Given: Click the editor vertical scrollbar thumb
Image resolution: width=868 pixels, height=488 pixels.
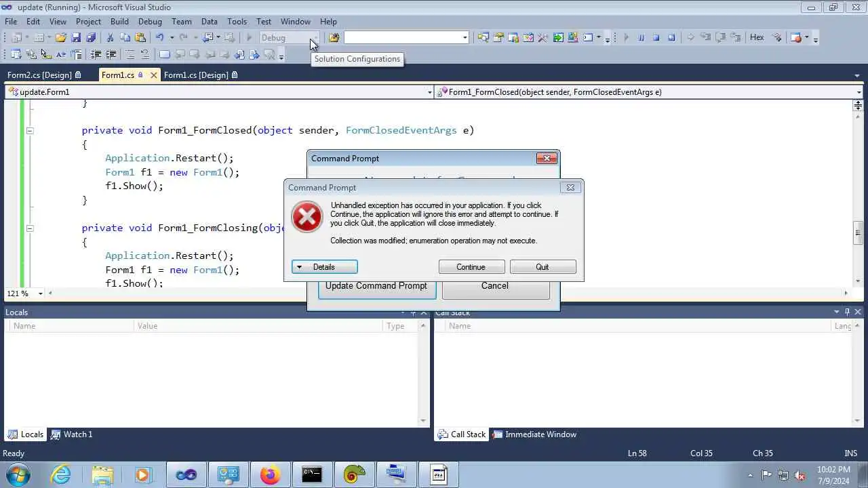Looking at the screenshot, I should (858, 232).
